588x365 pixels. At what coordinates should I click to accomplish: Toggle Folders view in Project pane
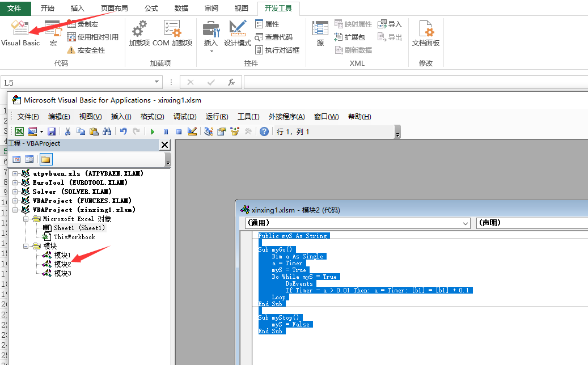tap(46, 159)
